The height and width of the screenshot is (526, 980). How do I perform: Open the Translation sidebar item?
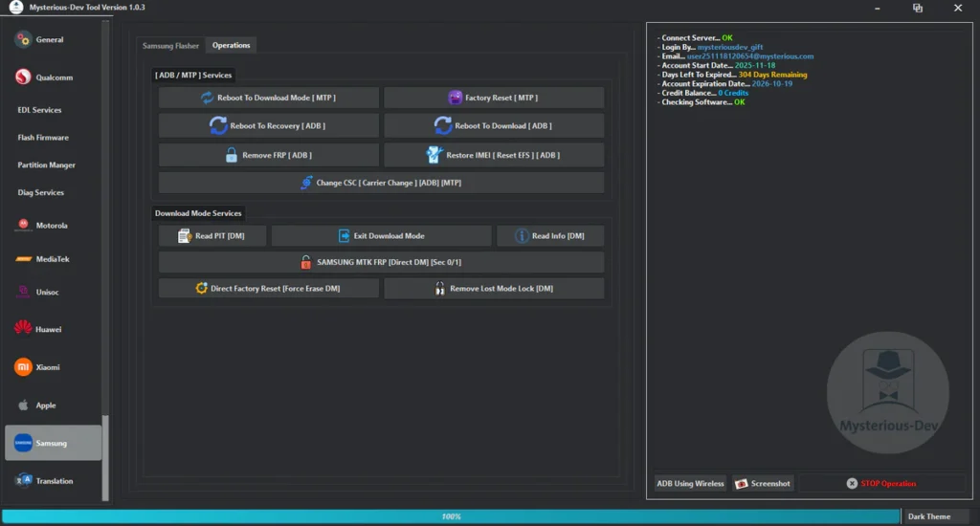click(x=54, y=481)
